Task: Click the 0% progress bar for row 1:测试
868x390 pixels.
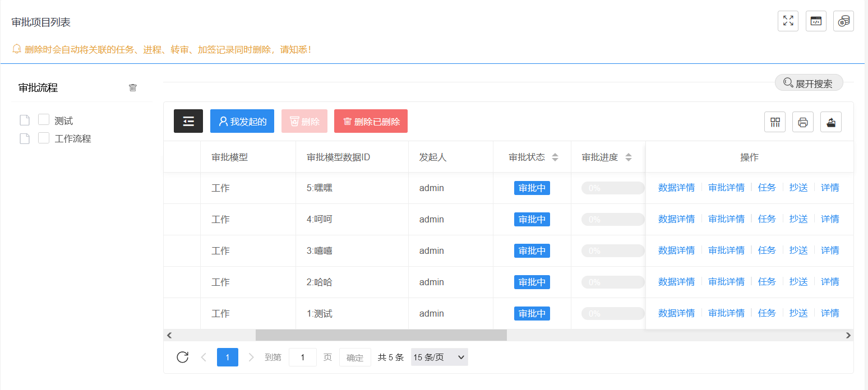Action: [612, 313]
